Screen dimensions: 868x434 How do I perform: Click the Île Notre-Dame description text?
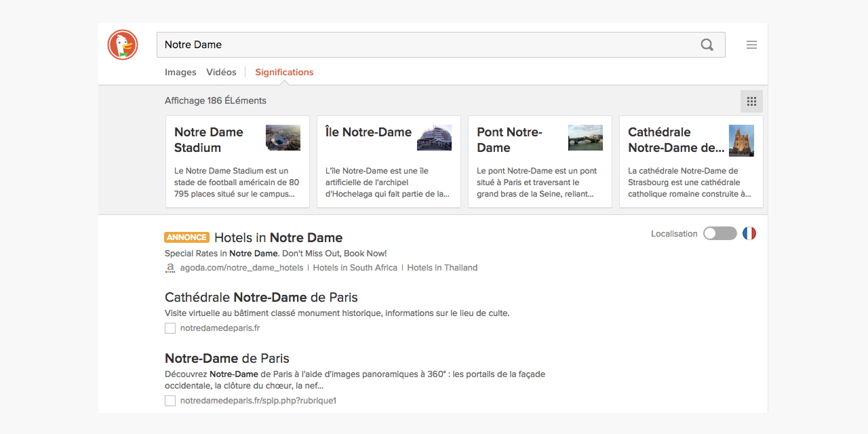tap(387, 182)
